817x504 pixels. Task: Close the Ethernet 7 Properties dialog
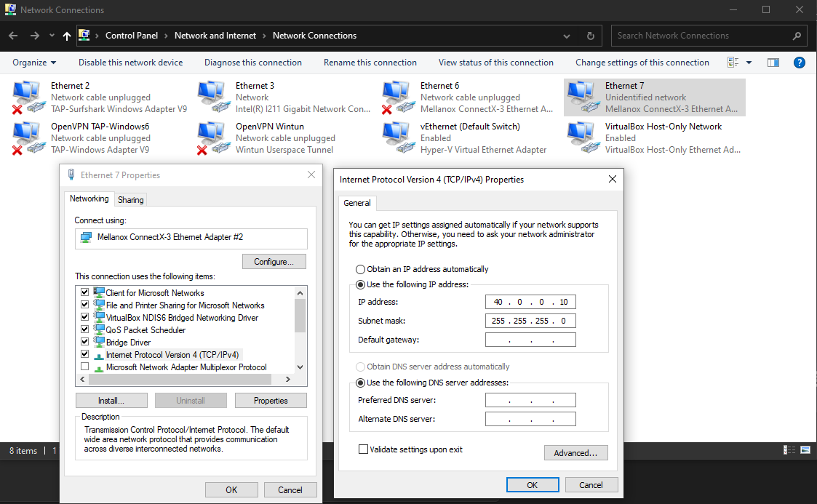(311, 175)
